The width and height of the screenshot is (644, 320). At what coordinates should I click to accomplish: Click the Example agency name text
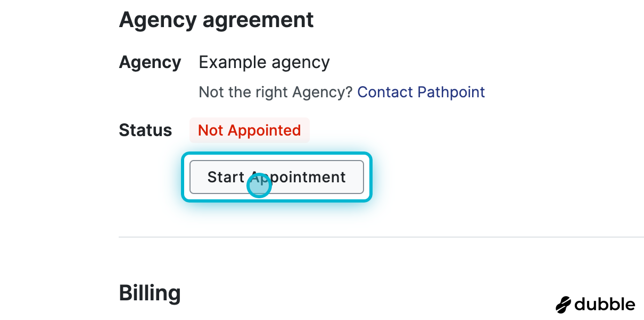(264, 62)
